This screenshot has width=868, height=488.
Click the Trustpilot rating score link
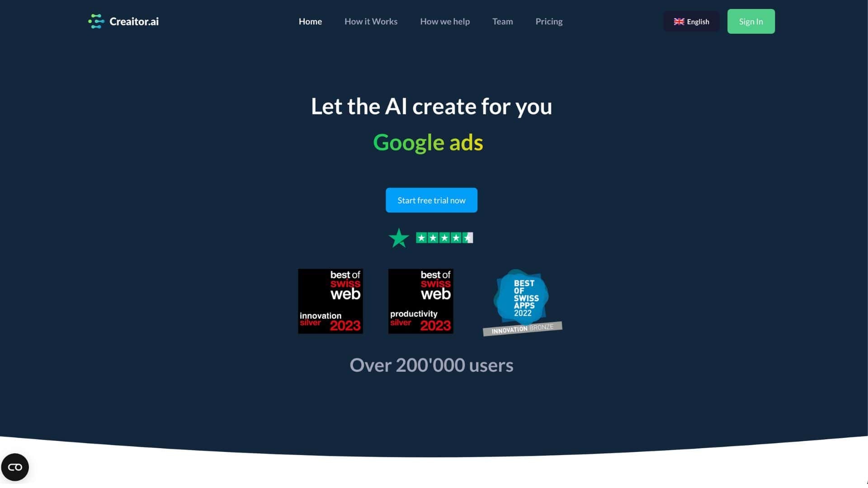point(431,237)
